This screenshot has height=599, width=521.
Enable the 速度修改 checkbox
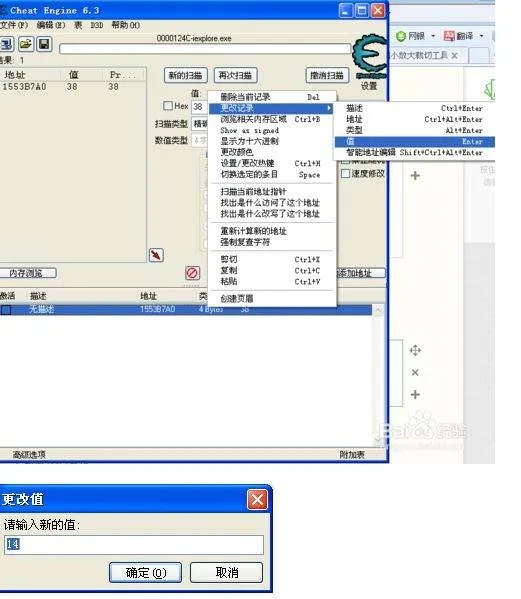pyautogui.click(x=345, y=173)
